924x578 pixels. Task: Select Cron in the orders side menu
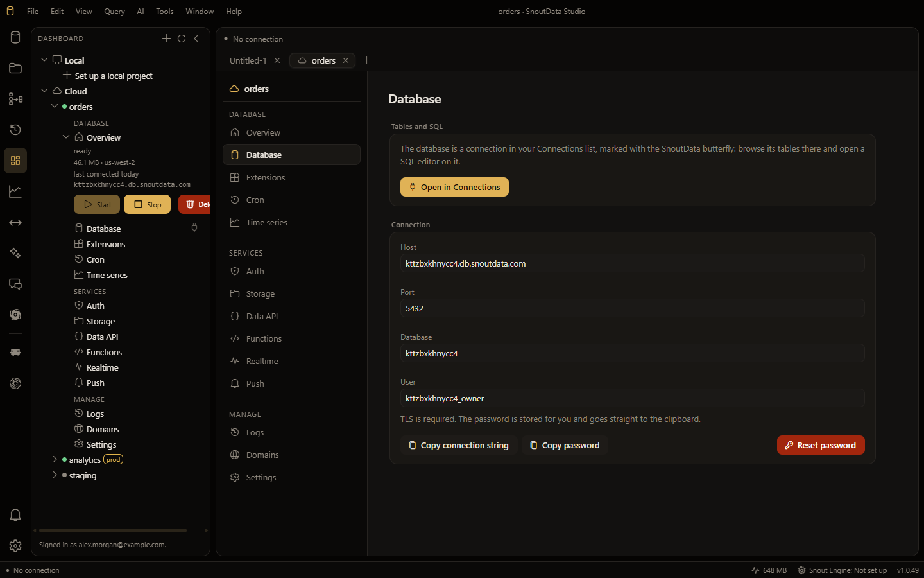pos(291,200)
